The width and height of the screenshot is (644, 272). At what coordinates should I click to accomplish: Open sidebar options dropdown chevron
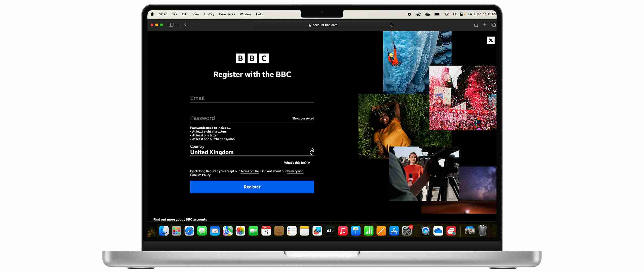178,25
